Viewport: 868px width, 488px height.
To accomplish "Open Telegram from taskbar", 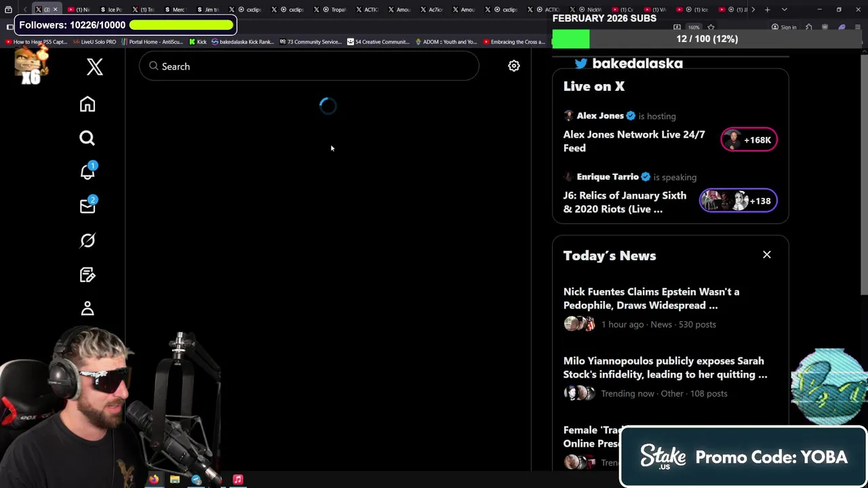I will [x=196, y=479].
